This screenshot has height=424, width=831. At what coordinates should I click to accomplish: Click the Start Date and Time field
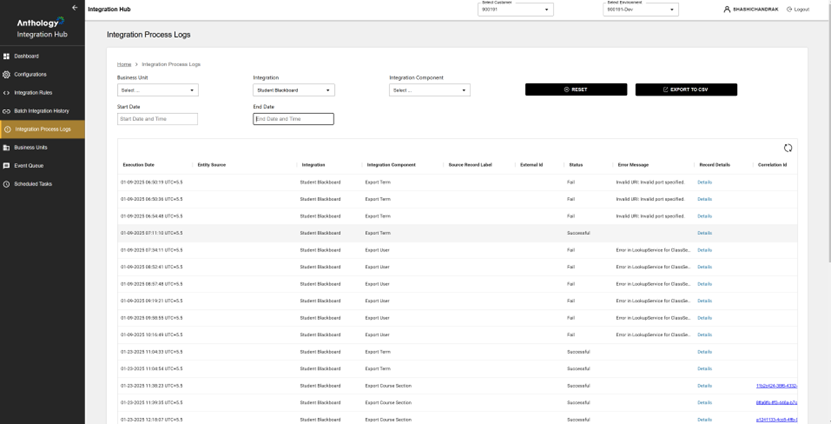(x=157, y=119)
